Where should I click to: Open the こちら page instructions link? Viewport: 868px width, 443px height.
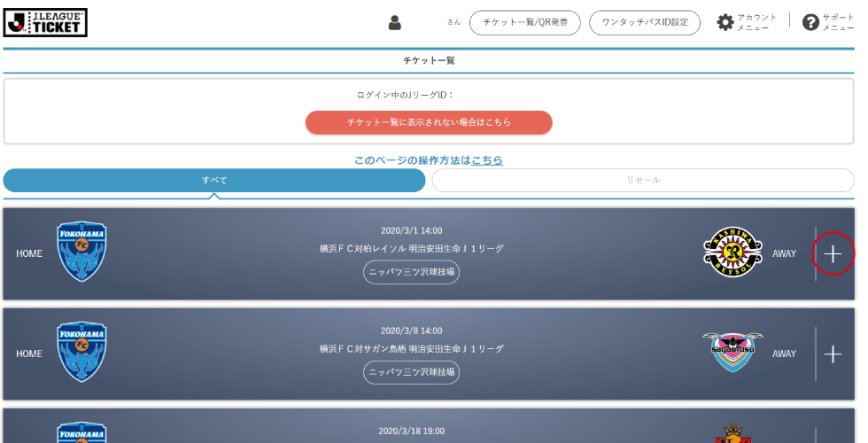[487, 160]
